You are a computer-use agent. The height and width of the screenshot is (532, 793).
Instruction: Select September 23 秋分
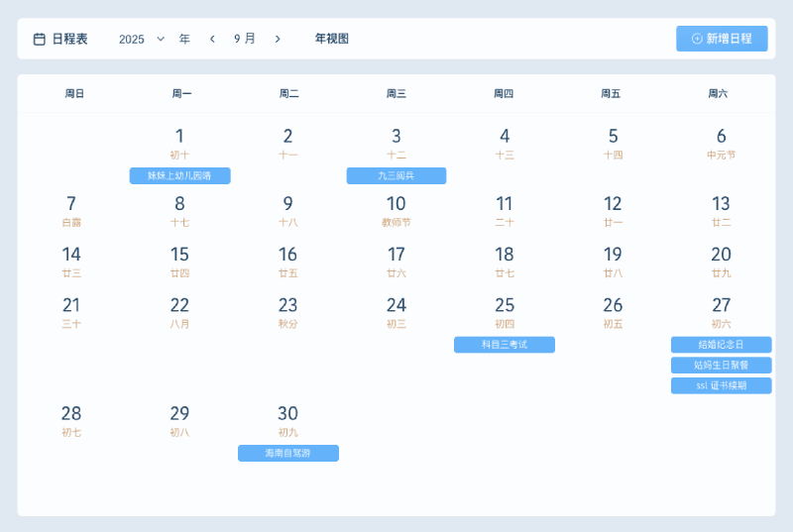[287, 311]
